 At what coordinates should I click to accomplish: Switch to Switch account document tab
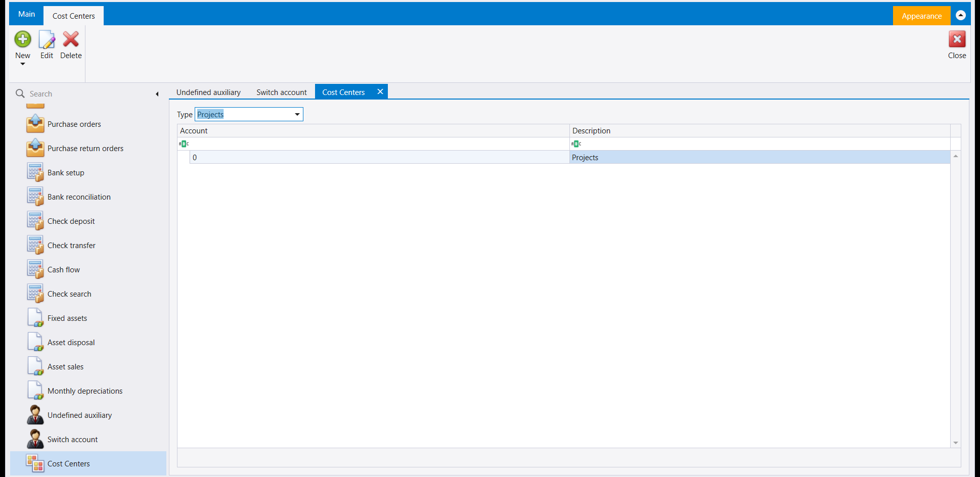[282, 92]
